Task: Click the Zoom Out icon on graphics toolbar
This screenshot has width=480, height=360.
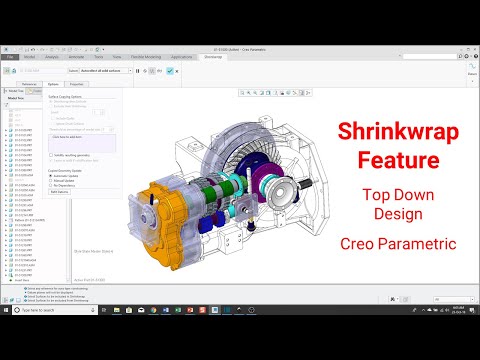Action: point(255,93)
